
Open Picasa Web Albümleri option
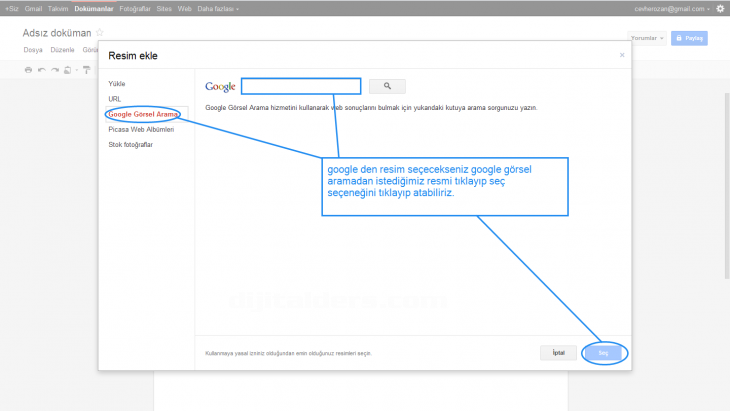141,129
